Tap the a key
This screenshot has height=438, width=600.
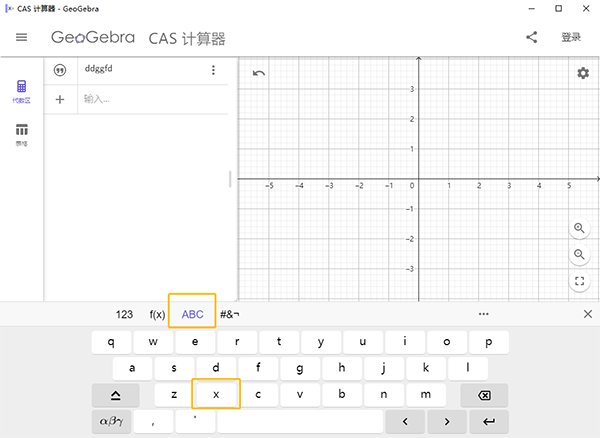[x=132, y=368]
